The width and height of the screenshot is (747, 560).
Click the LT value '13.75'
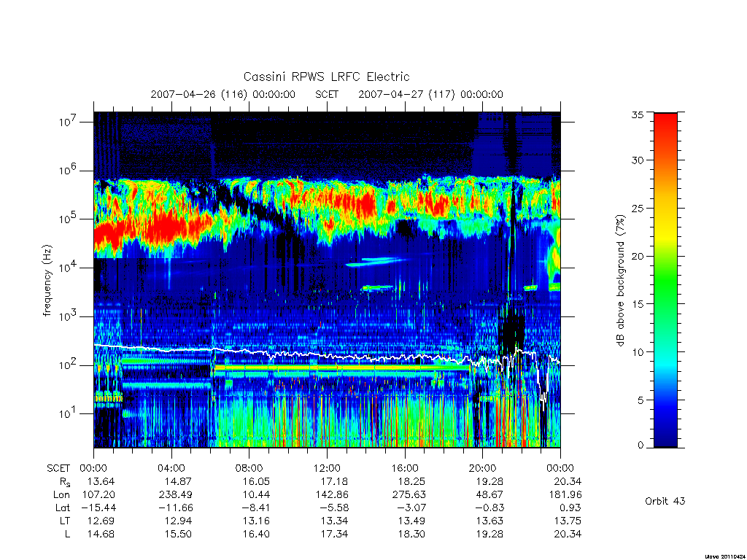coord(568,521)
